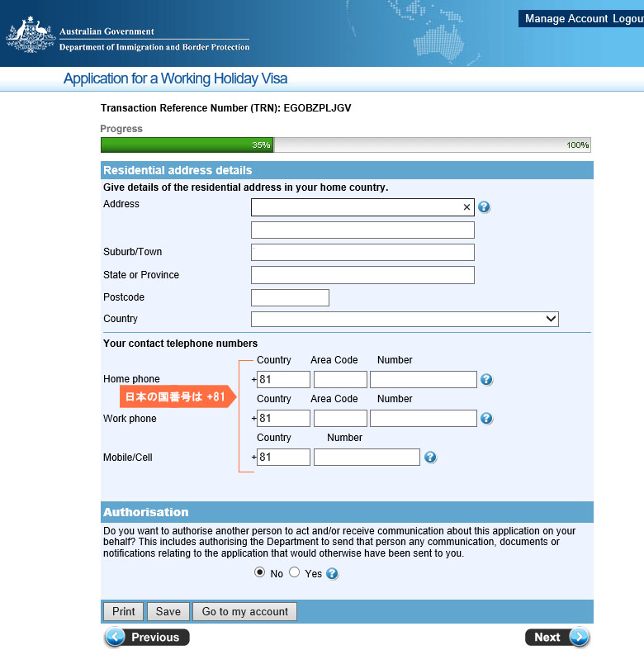Click the Authorisation section heading
This screenshot has width=644, height=669.
tap(146, 512)
